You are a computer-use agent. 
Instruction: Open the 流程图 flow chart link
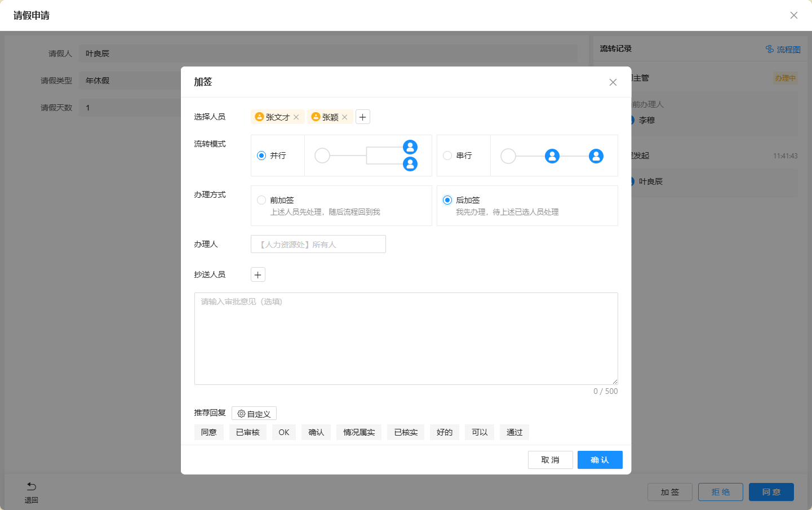783,50
